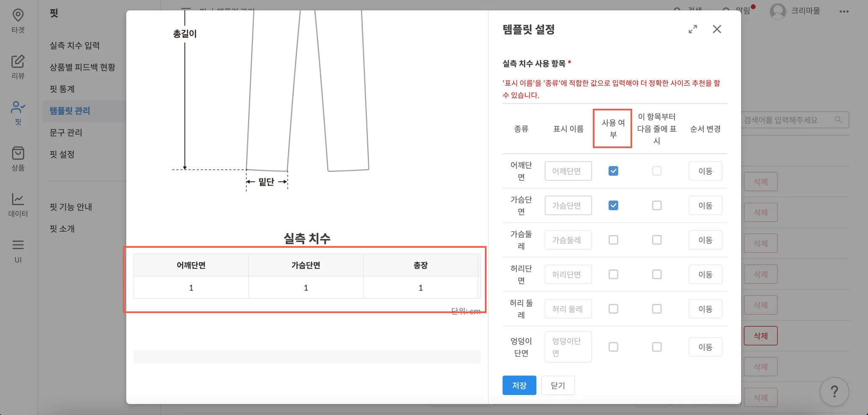Viewport: 868px width, 415px height.
Task: Open the 리뷰 sidebar icon
Action: click(18, 66)
